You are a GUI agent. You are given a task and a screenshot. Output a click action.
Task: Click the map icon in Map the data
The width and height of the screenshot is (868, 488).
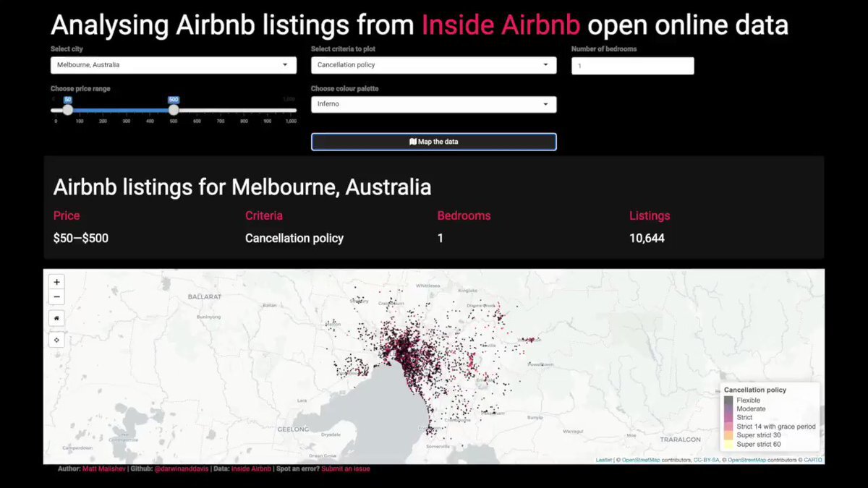(x=413, y=142)
